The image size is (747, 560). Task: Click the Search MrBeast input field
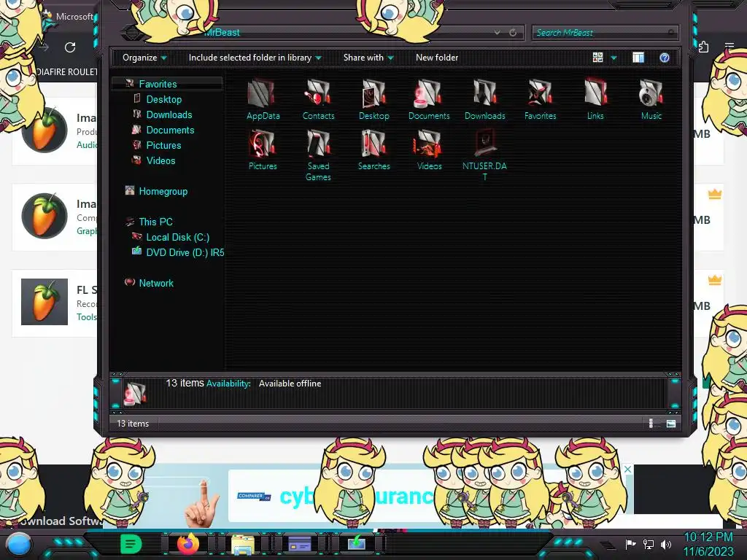605,32
